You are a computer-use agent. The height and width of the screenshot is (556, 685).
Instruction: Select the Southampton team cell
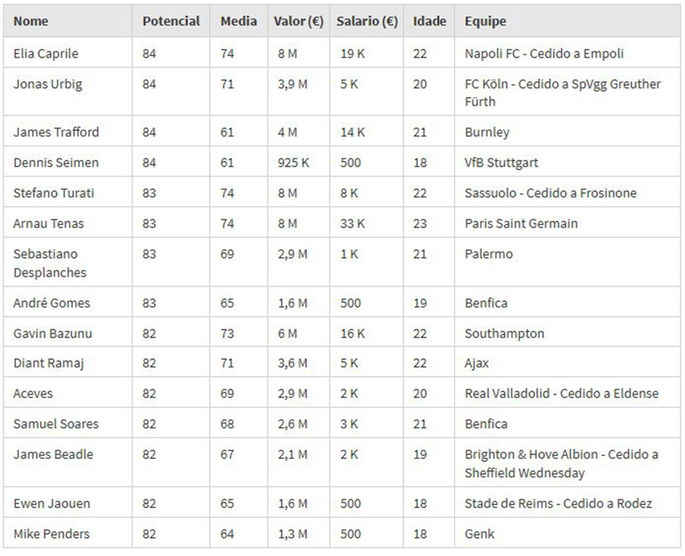tap(505, 333)
